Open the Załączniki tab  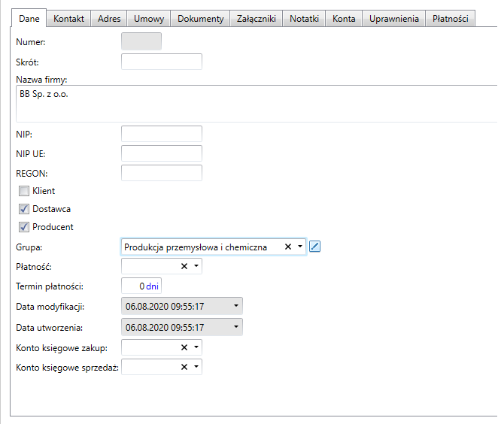click(257, 19)
